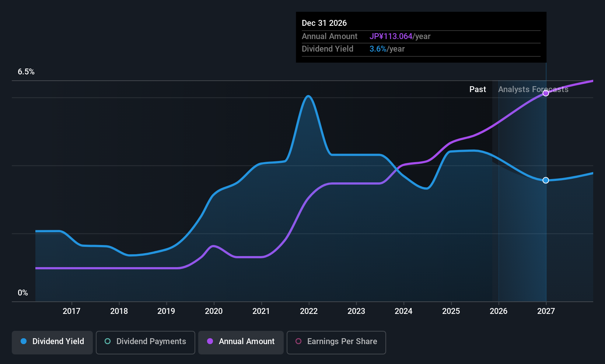
Task: Click the 2020 x-axis year label
Action: (x=214, y=311)
